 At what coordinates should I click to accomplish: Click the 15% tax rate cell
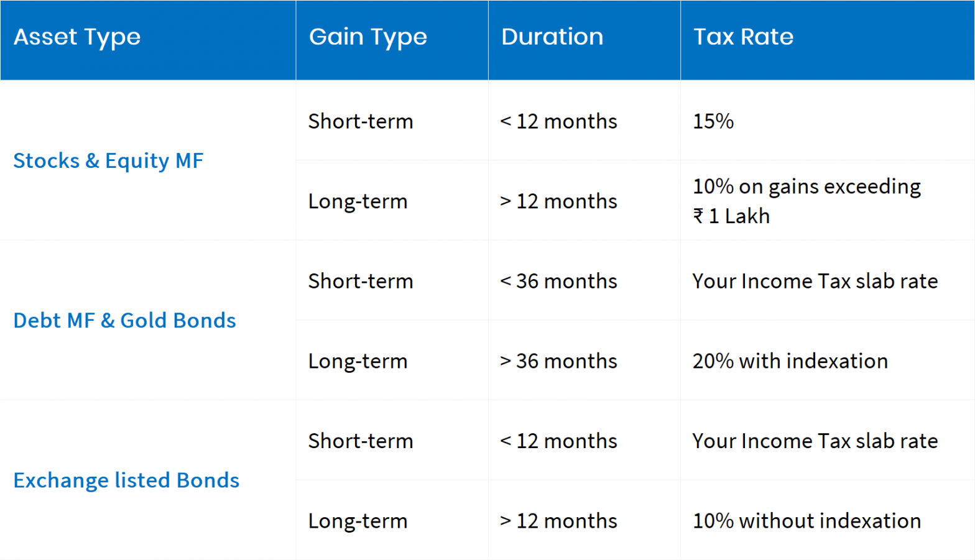[x=713, y=121]
